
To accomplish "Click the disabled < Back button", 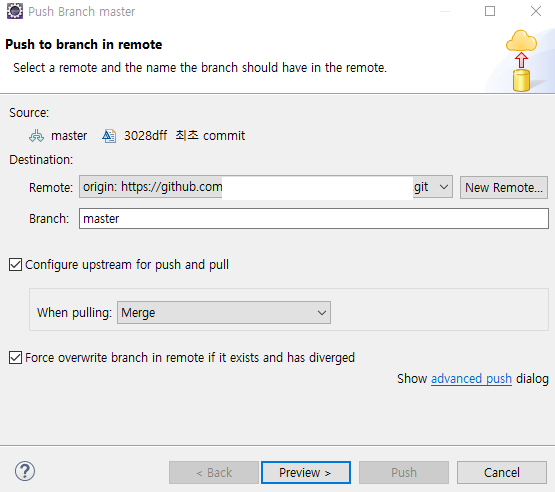I will 214,473.
